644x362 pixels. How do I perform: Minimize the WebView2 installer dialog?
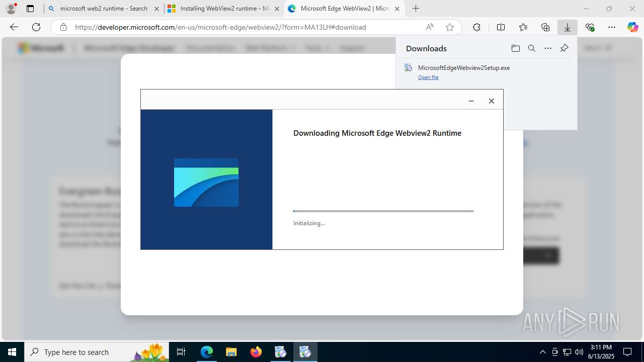pos(471,101)
